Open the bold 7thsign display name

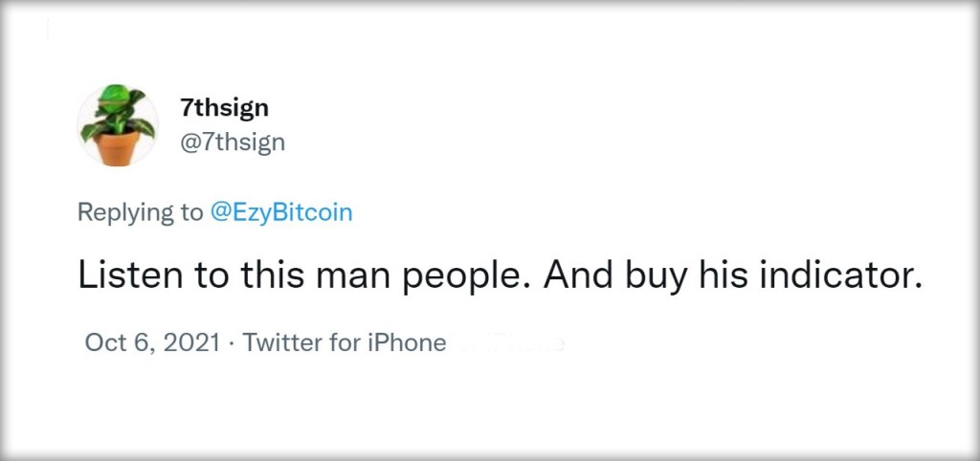(224, 108)
